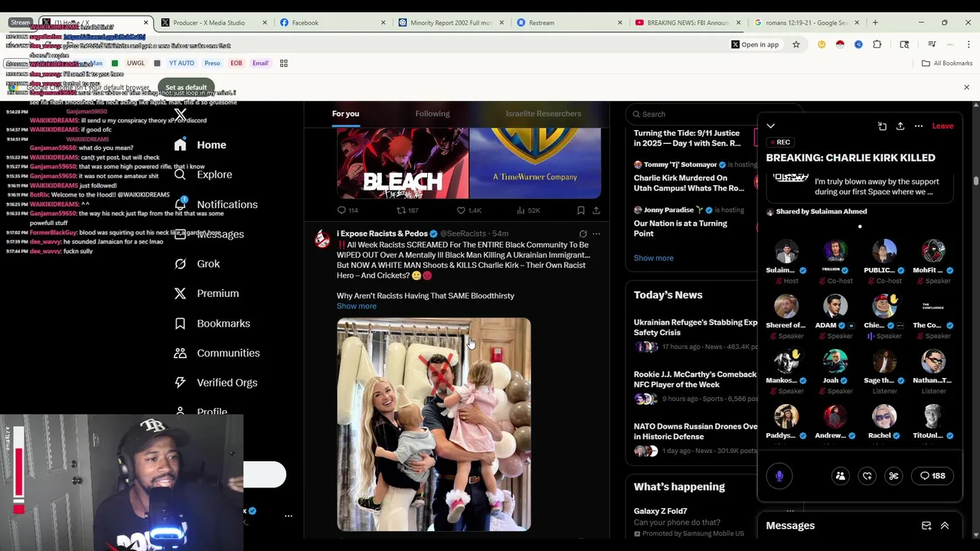Open host Sulaim... avatar in Space

(x=786, y=252)
